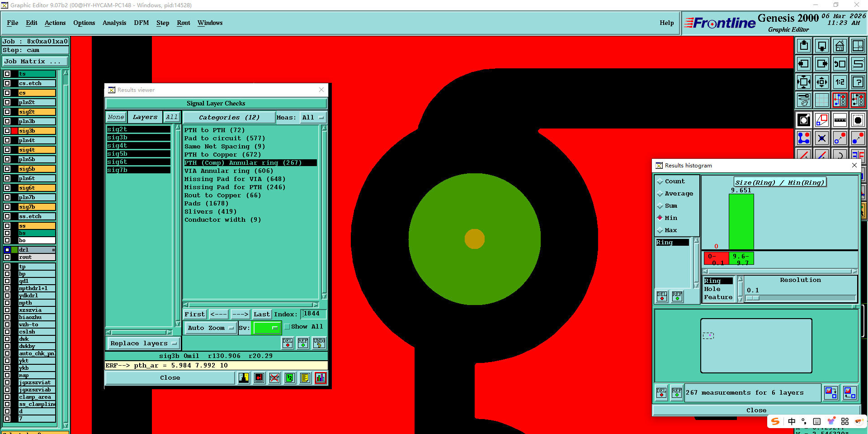
Task: Open the Auto Zoom dropdown
Action: point(211,328)
